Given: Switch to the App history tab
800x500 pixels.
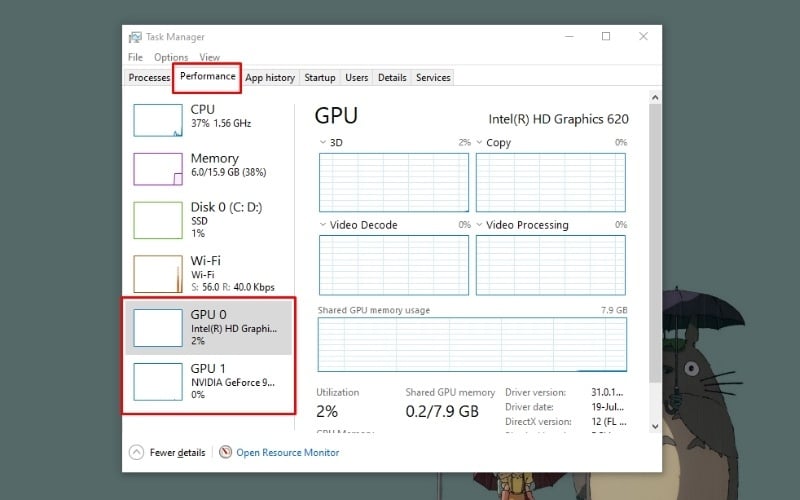Looking at the screenshot, I should (270, 78).
